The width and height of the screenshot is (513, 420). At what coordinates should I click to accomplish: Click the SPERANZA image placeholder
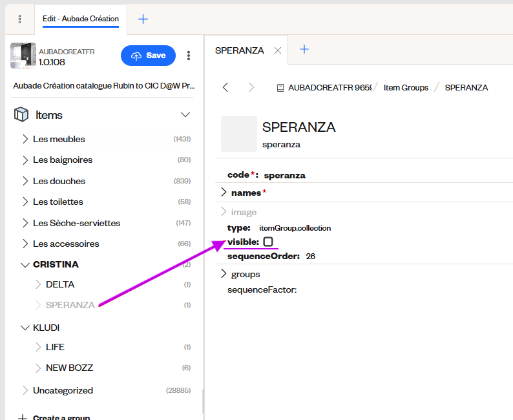pos(239,134)
